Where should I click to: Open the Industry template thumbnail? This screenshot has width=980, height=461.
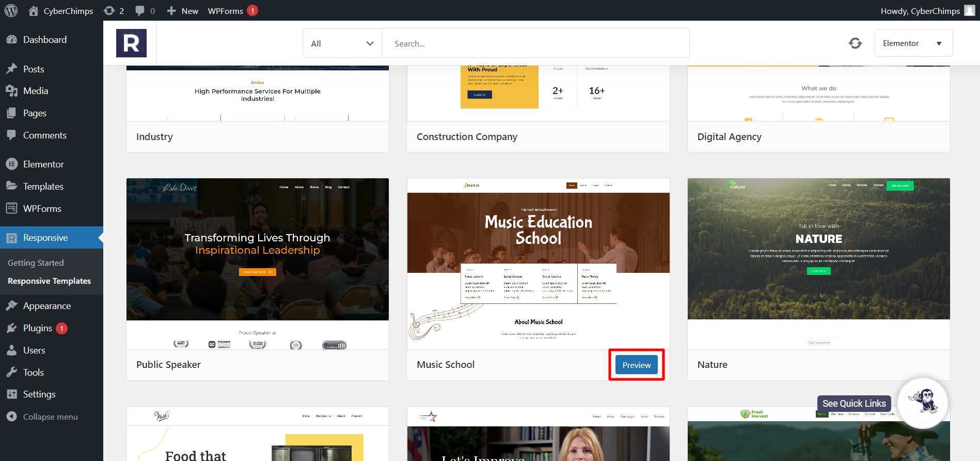point(258,94)
